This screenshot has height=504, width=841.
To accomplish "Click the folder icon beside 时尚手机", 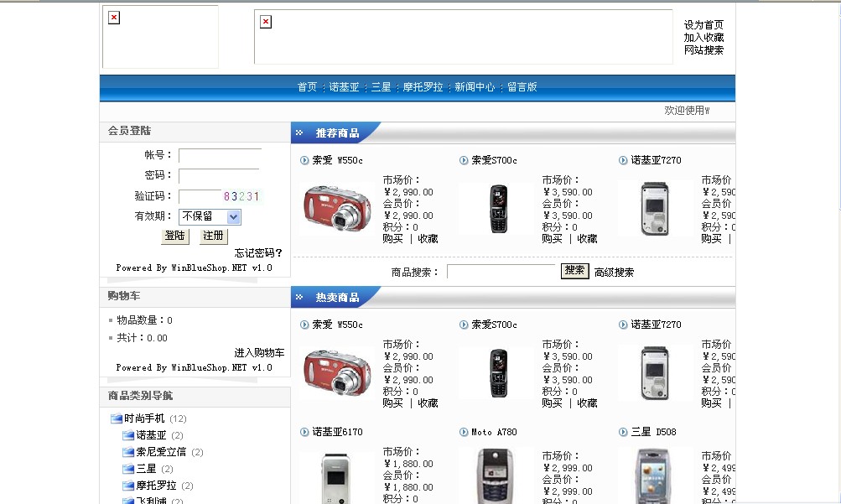I will [117, 418].
